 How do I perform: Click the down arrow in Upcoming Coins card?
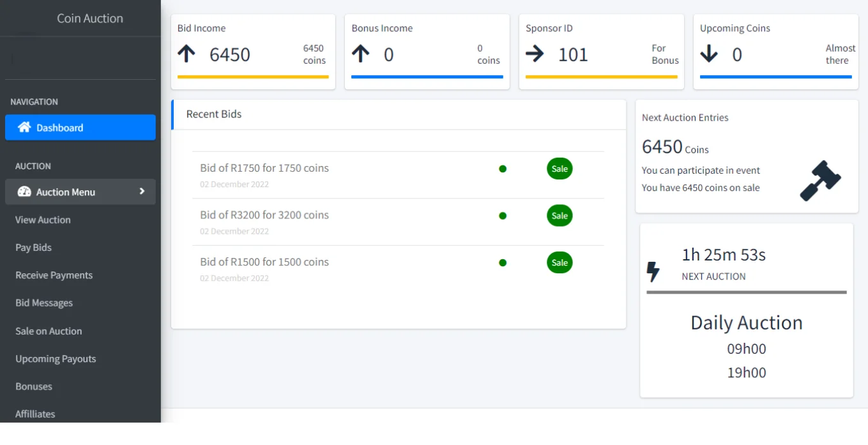click(709, 54)
